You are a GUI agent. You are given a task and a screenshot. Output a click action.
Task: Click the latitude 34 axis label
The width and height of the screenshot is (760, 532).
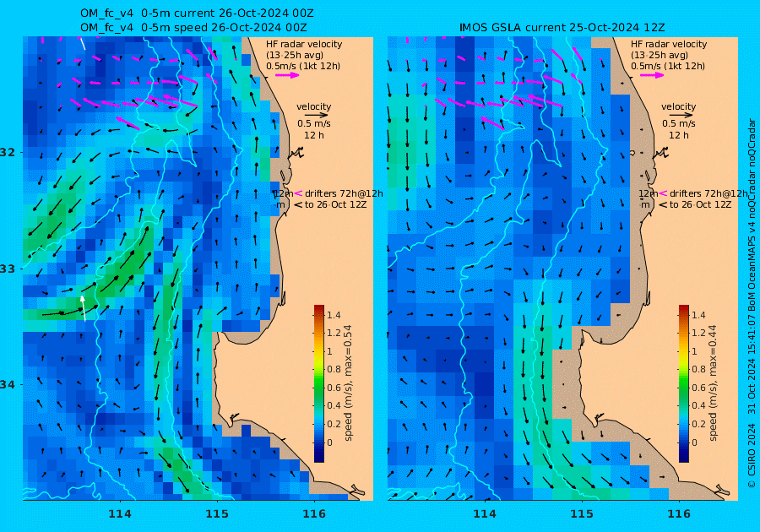(8, 385)
